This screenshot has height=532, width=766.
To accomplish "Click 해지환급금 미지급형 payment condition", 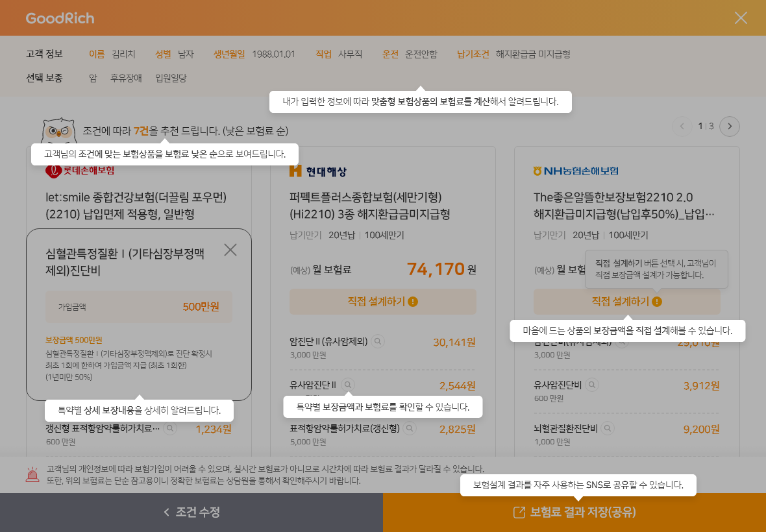I will (x=533, y=54).
